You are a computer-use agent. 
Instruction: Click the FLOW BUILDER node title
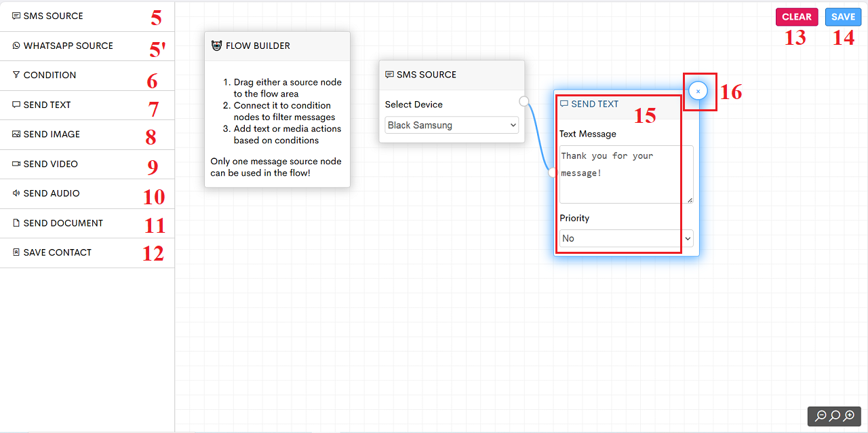258,45
